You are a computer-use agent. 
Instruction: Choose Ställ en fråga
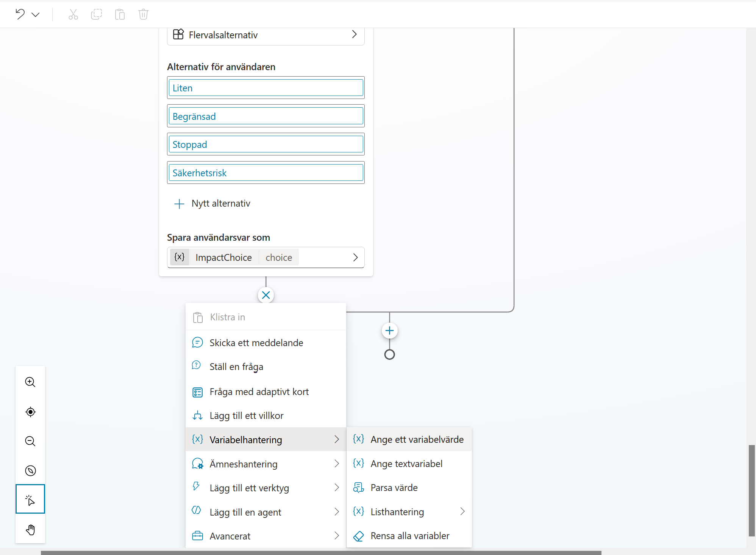[266, 367]
